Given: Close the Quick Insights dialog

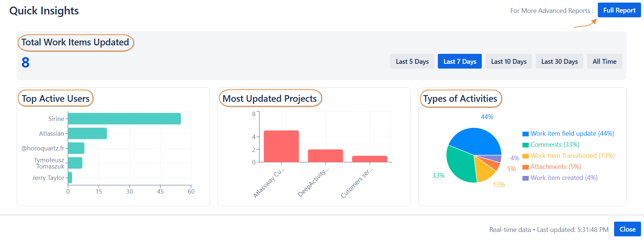Looking at the screenshot, I should [x=627, y=229].
